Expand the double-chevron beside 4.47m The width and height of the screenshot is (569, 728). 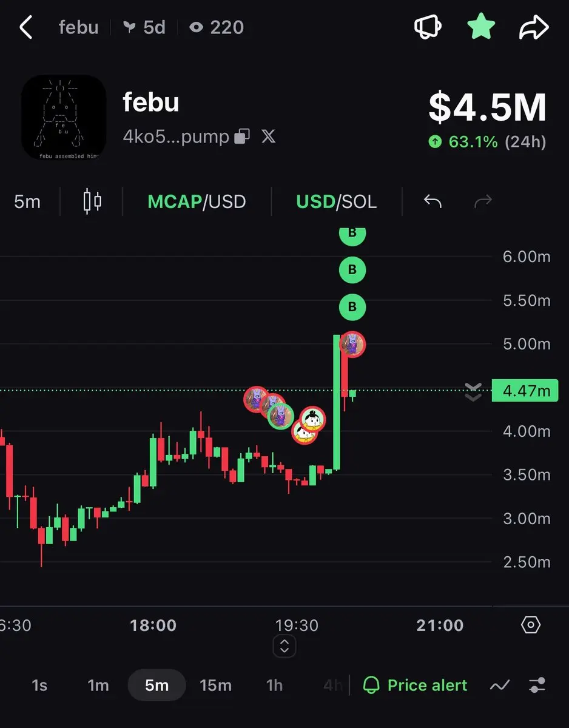pos(473,392)
